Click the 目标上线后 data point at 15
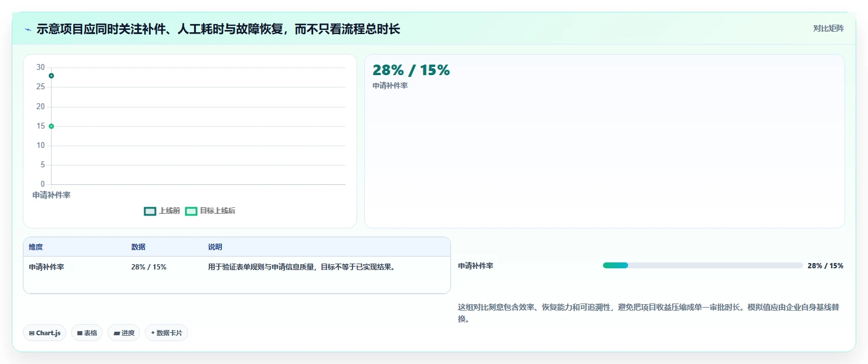Screen dimensions: 868x364 [x=51, y=126]
